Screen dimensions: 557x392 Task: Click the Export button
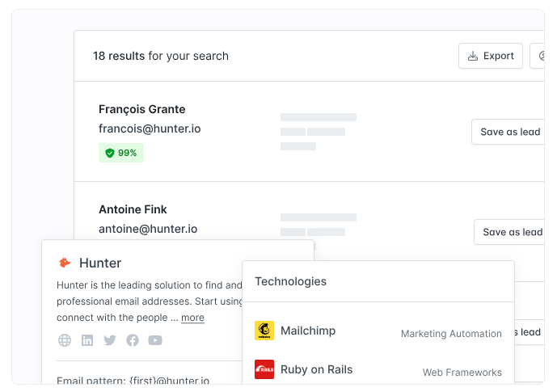point(490,56)
